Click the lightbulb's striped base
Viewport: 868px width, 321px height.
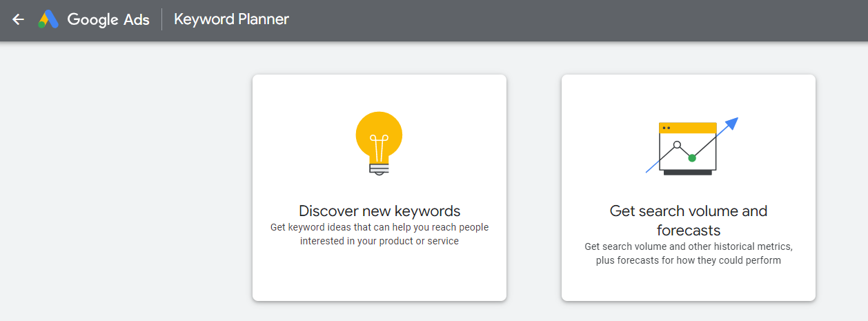(x=379, y=166)
